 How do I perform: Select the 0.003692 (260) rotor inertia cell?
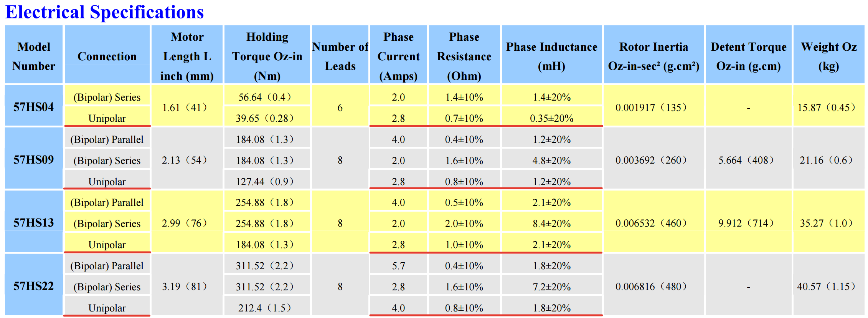coord(651,160)
